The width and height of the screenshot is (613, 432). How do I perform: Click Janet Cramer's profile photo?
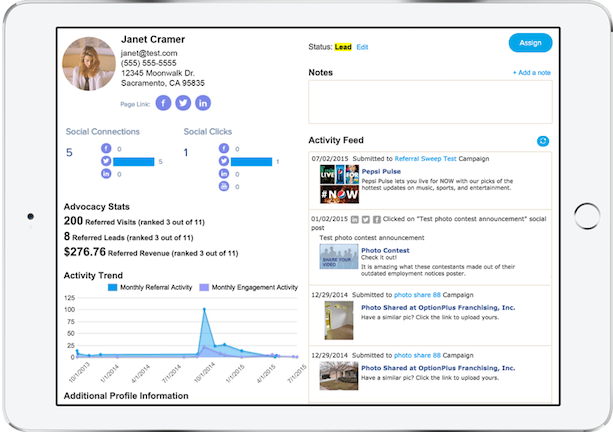point(89,65)
